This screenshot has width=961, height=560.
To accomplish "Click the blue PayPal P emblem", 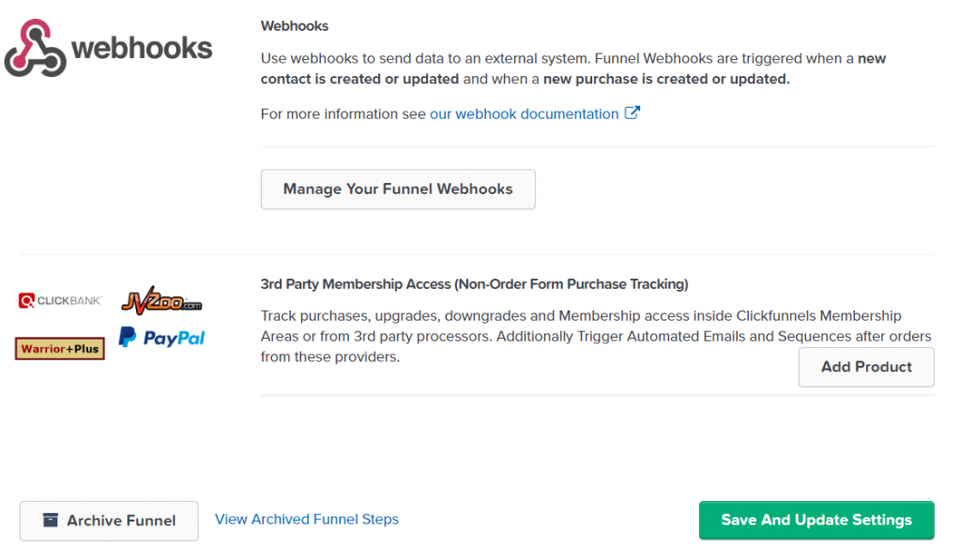I will click(x=127, y=337).
